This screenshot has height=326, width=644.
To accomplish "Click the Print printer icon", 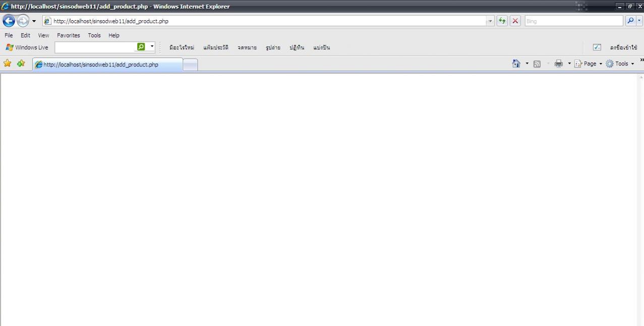I will coord(559,64).
